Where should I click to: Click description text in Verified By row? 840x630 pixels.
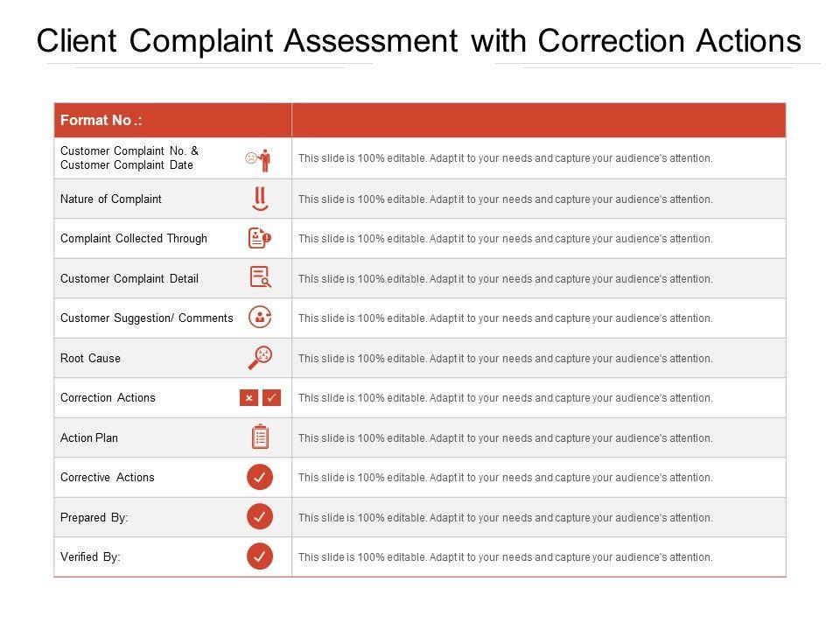click(x=506, y=556)
